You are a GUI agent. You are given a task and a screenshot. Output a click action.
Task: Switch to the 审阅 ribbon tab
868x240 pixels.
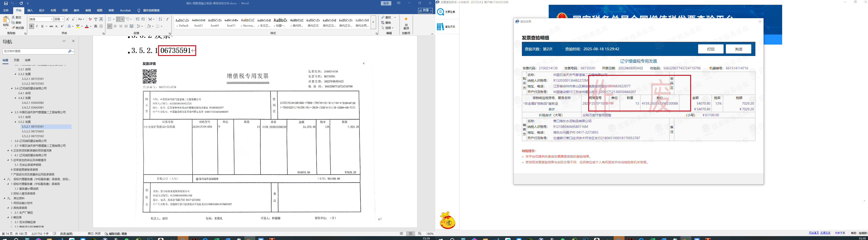(x=88, y=10)
